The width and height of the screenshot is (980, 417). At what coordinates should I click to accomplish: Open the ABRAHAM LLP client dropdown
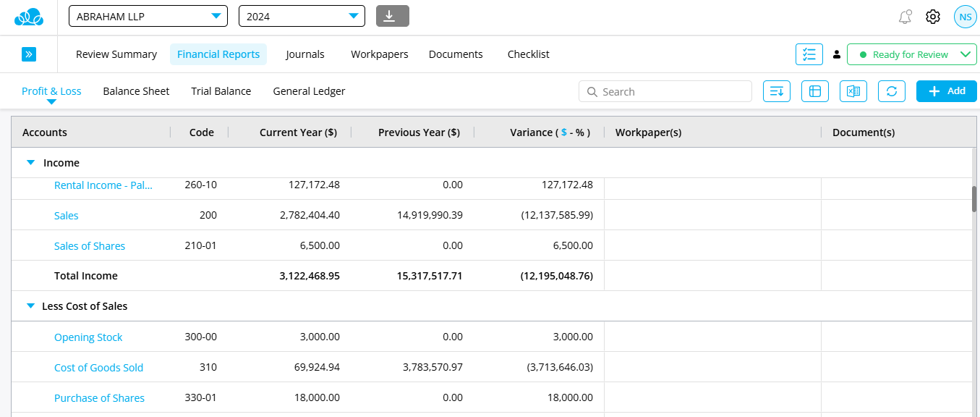[148, 16]
